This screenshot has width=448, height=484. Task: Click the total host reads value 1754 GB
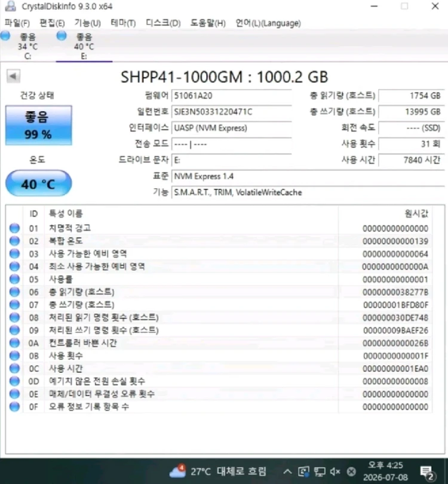(x=412, y=96)
